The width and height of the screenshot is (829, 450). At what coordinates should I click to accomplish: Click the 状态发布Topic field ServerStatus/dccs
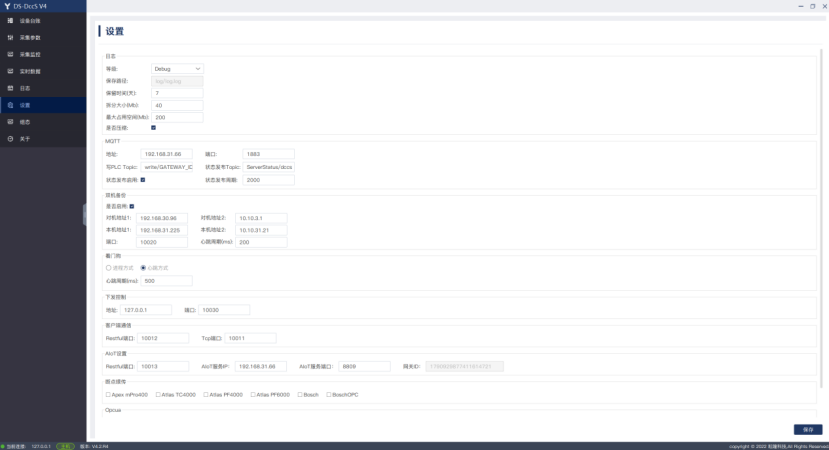tap(269, 167)
